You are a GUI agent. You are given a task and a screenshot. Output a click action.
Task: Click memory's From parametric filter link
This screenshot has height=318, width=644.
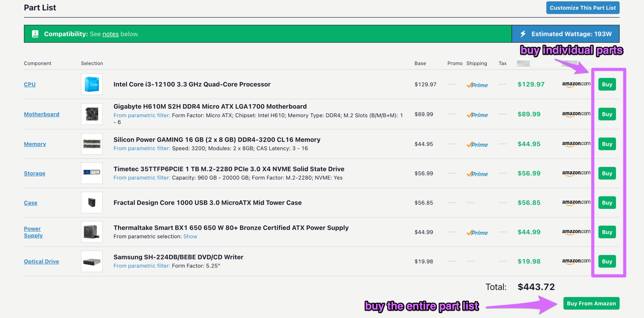coord(142,148)
